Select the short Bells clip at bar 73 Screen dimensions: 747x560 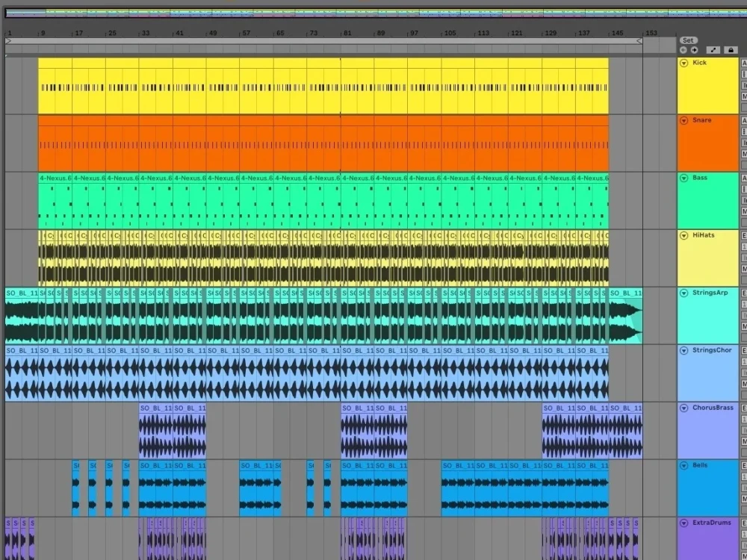[311, 488]
